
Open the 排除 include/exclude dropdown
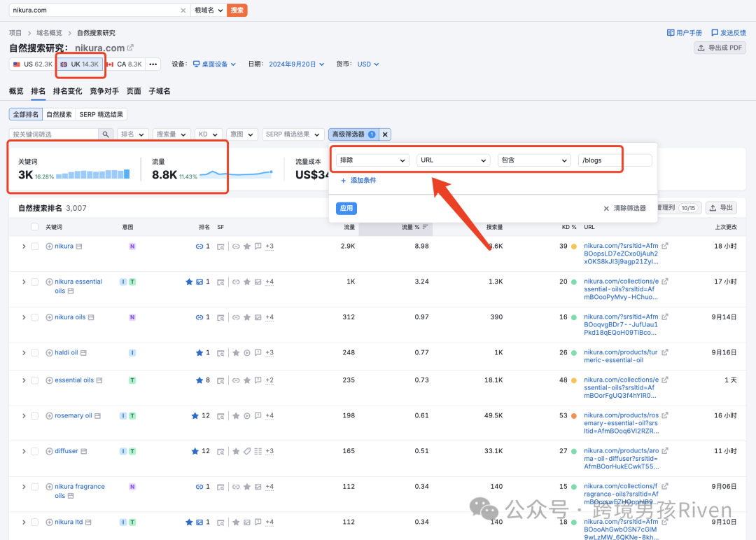(372, 160)
